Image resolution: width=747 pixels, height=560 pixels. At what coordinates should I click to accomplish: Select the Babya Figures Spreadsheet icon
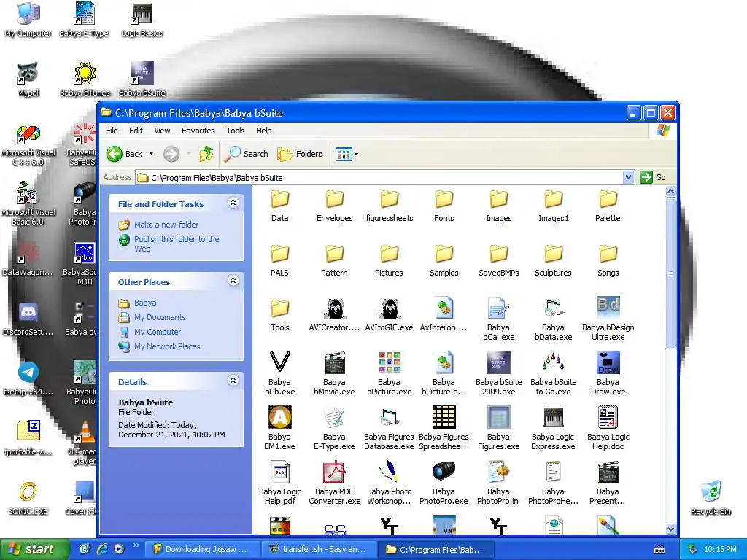(444, 418)
